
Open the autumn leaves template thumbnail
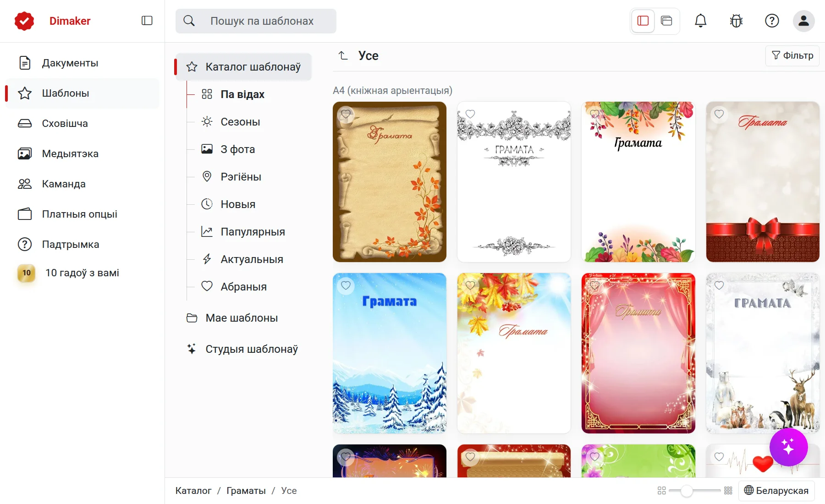[x=514, y=353]
